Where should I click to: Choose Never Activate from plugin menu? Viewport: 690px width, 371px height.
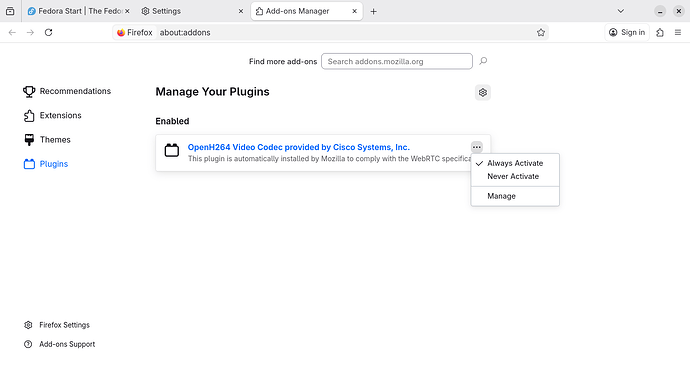[x=515, y=176]
